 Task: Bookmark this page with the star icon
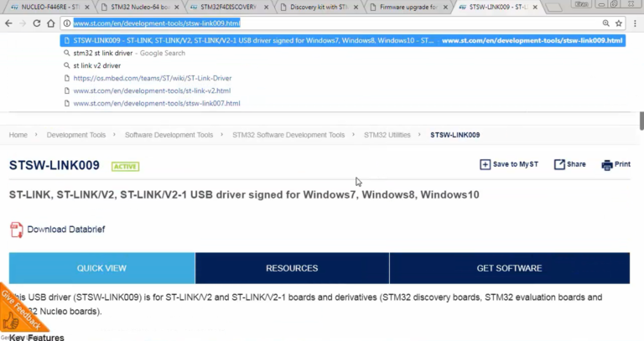[x=619, y=23]
